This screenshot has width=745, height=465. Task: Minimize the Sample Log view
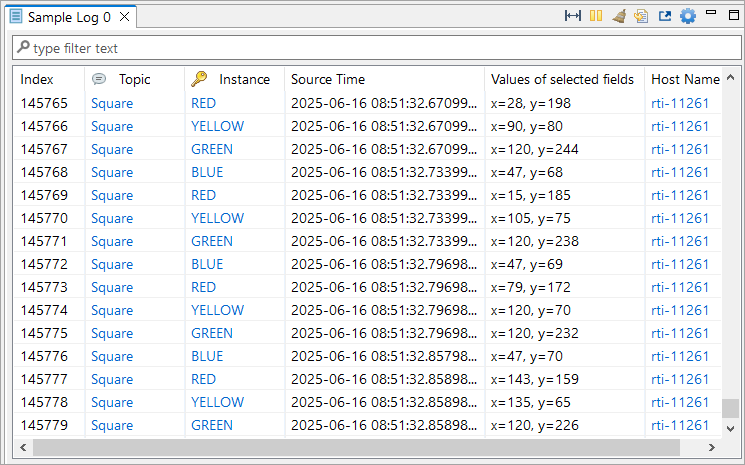[711, 13]
